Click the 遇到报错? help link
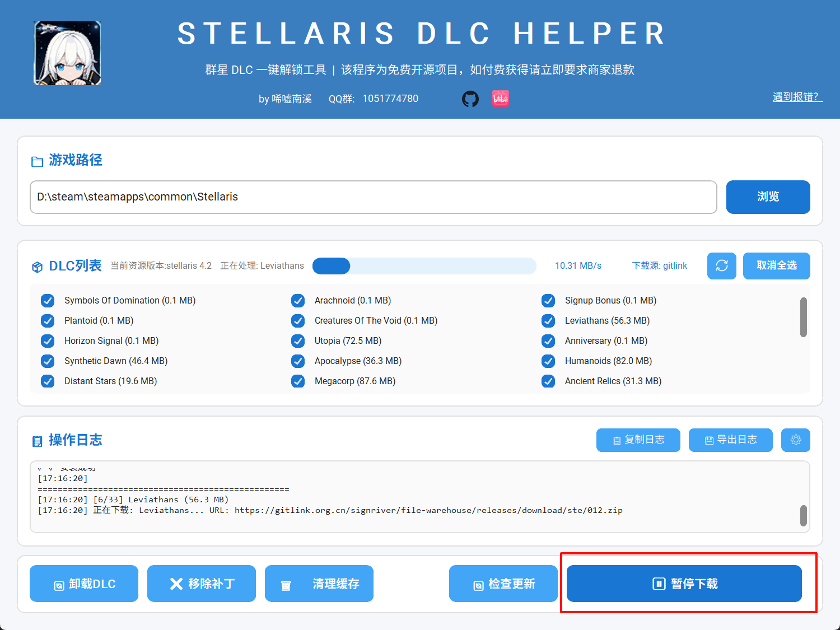 (797, 97)
